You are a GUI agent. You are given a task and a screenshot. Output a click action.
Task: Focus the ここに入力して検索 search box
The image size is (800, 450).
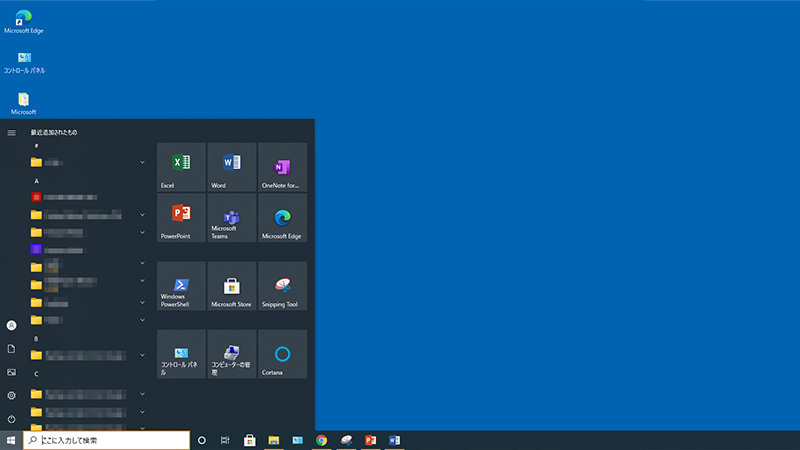pyautogui.click(x=106, y=440)
